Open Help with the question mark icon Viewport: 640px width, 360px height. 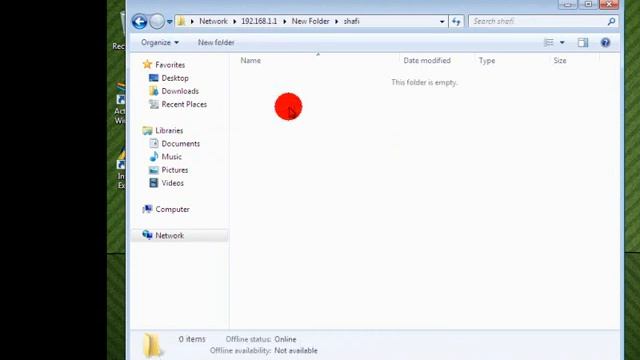605,42
